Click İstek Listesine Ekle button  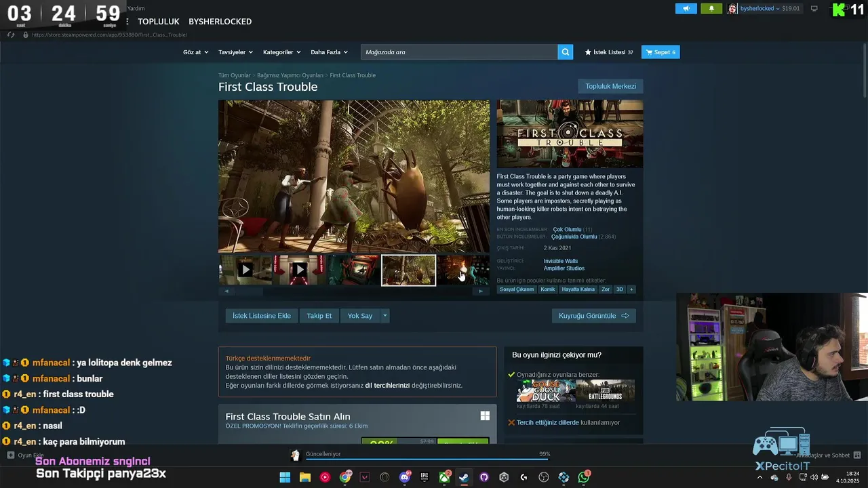tap(262, 316)
